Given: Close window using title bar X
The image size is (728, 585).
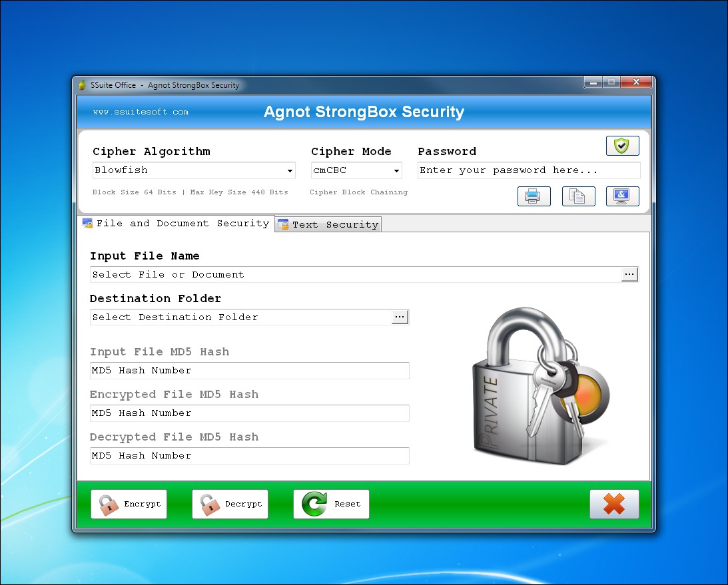Looking at the screenshot, I should click(636, 82).
